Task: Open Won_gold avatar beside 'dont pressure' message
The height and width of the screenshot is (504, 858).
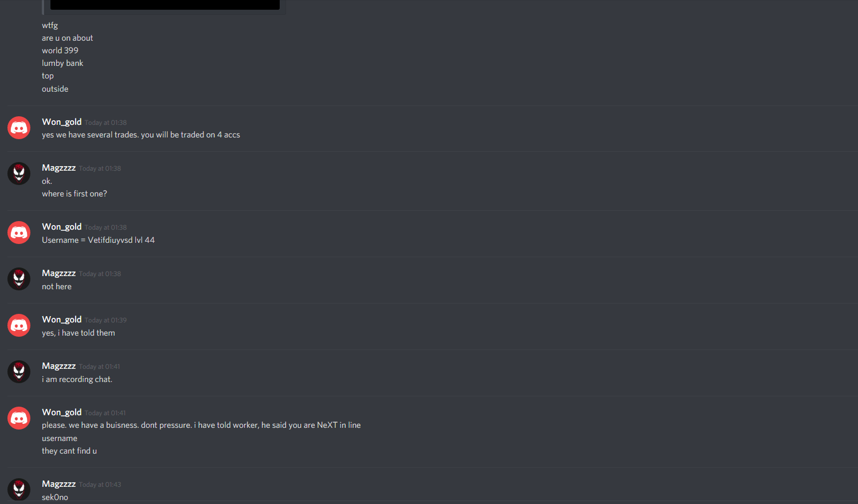Action: pos(19,418)
